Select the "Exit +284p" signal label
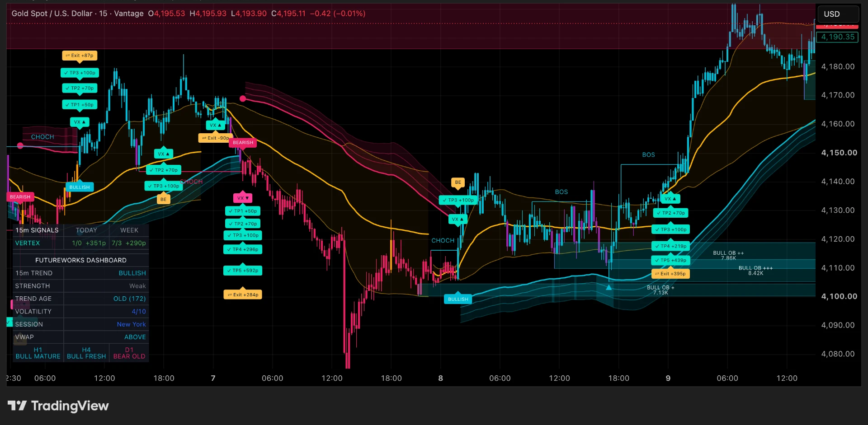 243,294
